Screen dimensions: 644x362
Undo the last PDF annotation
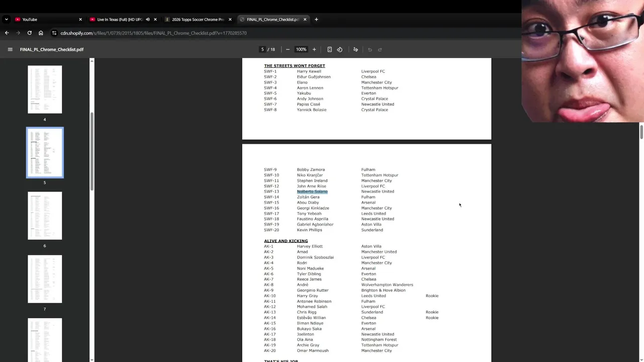coord(370,49)
